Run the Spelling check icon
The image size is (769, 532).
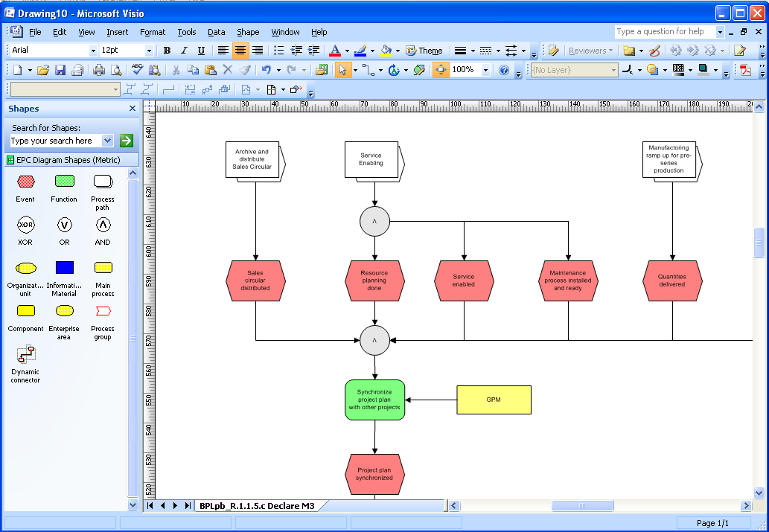137,70
